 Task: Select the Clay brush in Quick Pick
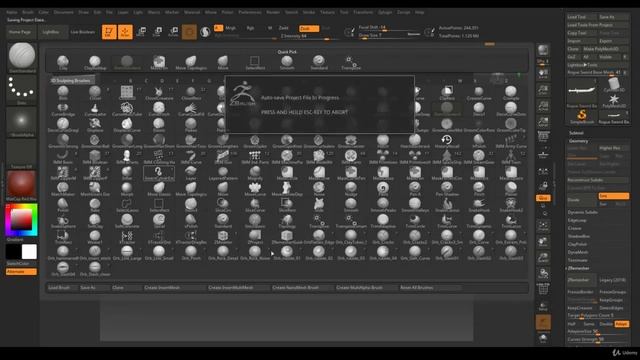(x=63, y=62)
